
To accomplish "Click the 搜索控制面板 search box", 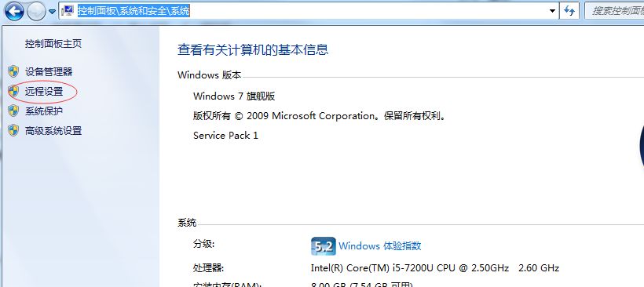I will [614, 11].
